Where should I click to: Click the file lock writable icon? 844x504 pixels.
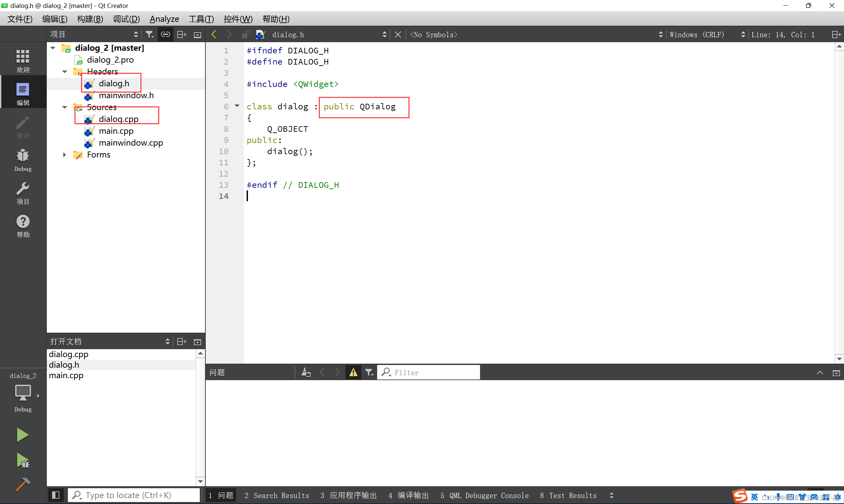point(245,35)
